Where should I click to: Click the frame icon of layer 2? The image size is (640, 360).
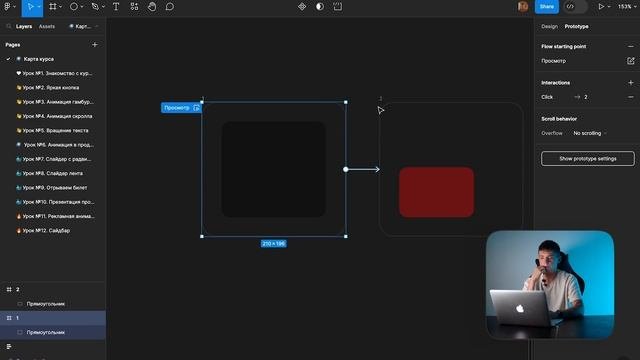click(x=9, y=289)
